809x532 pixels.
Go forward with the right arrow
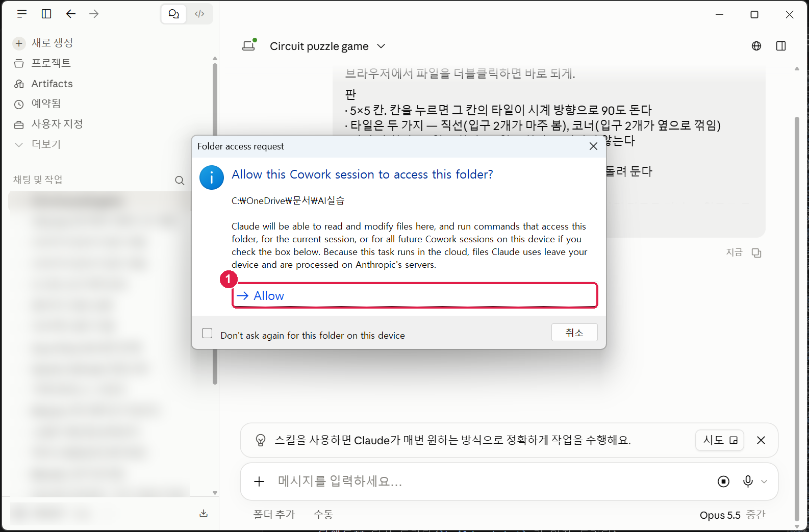[x=94, y=14]
